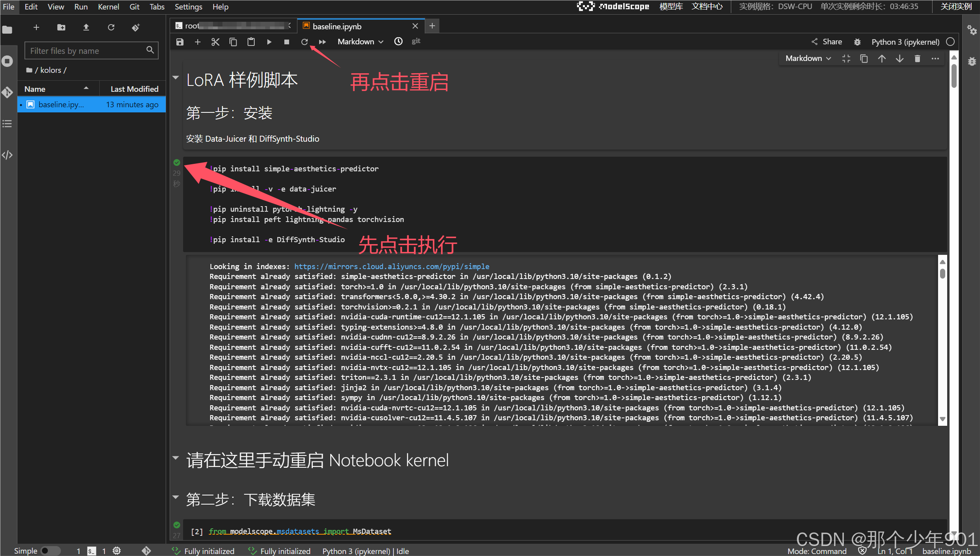Click the output area scrollbar up arrow
The image size is (980, 556).
[942, 262]
